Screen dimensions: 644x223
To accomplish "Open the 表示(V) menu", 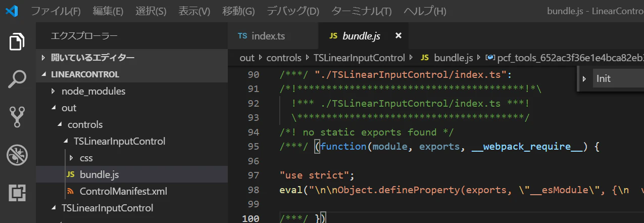I will point(194,11).
